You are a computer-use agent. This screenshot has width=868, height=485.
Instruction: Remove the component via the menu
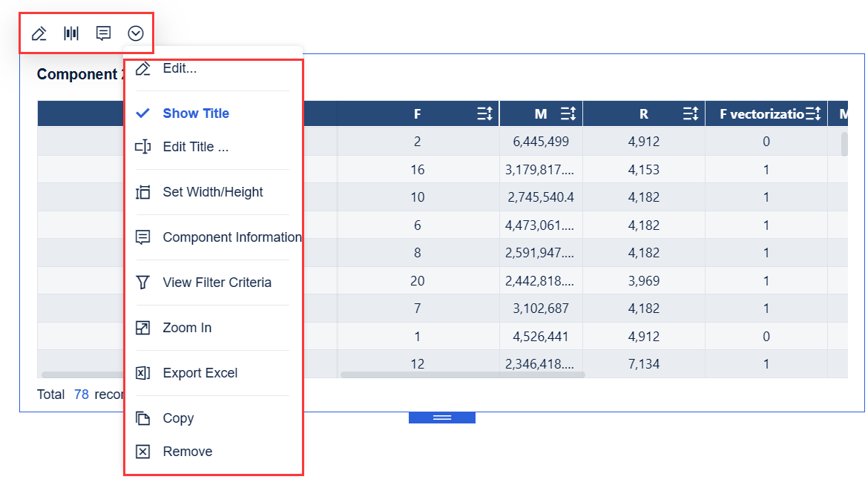pos(187,452)
